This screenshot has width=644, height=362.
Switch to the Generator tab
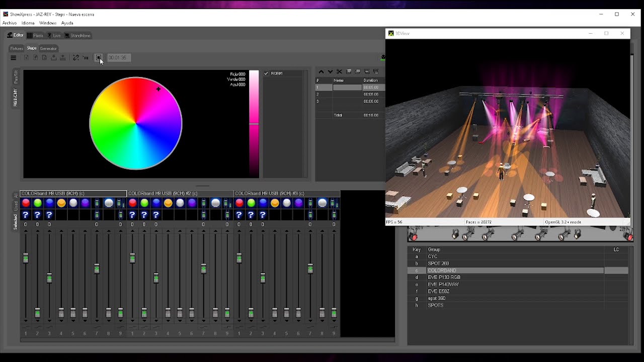point(48,49)
